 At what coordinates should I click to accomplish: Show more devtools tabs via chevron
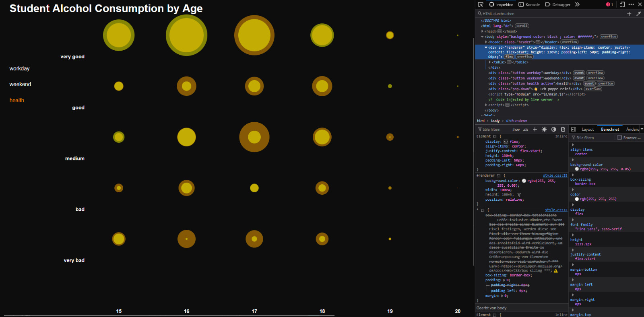tap(577, 4)
